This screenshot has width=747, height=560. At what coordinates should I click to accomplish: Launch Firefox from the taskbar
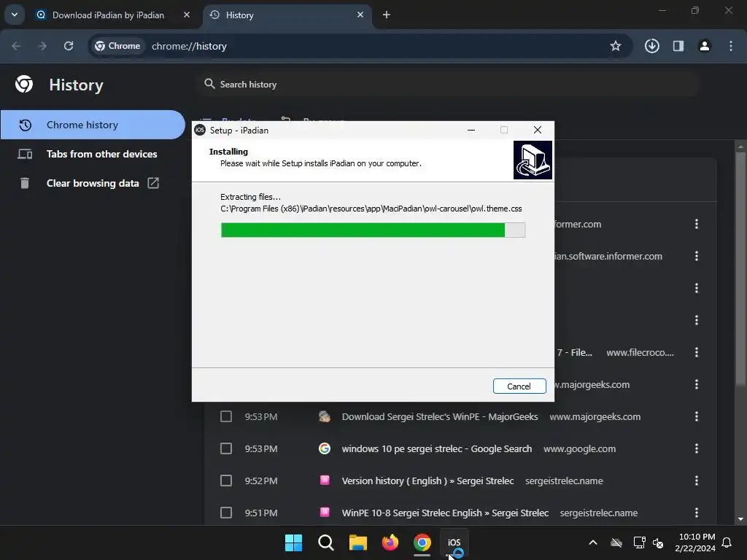point(390,542)
